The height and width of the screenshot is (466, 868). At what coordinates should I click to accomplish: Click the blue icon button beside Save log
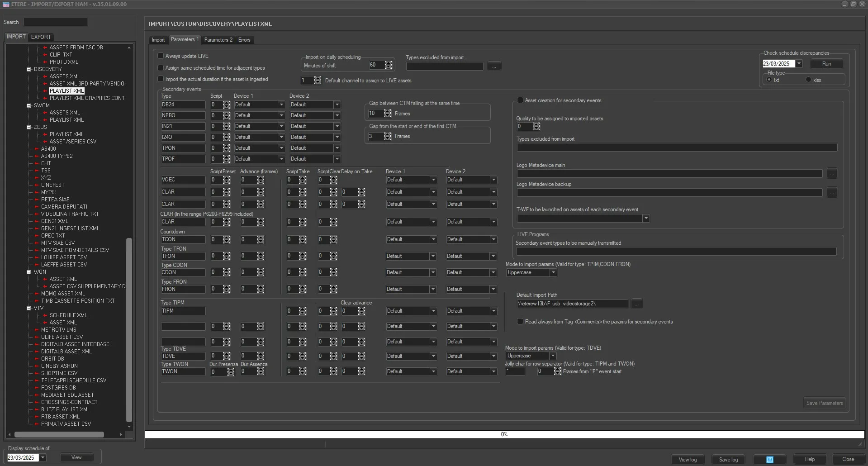pos(769,459)
